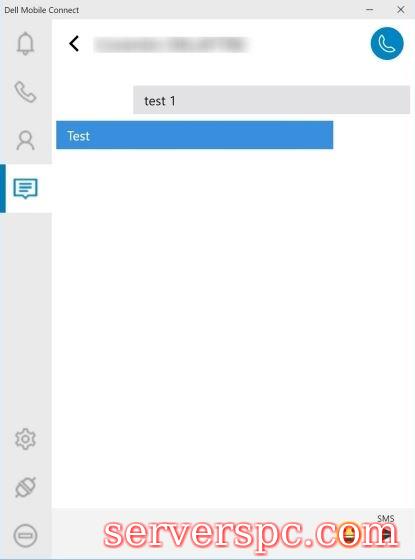Click the phone connection plug icon
The image size is (415, 560).
[x=25, y=487]
